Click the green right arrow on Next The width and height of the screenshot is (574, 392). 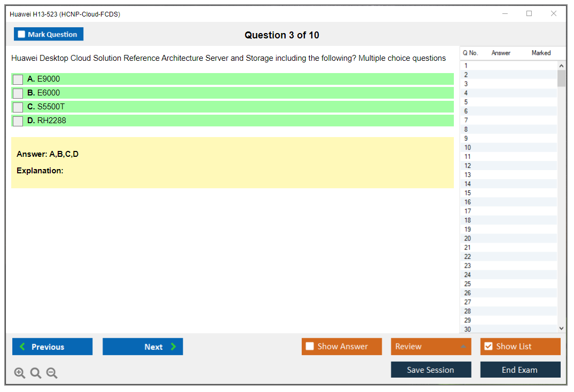(x=174, y=347)
